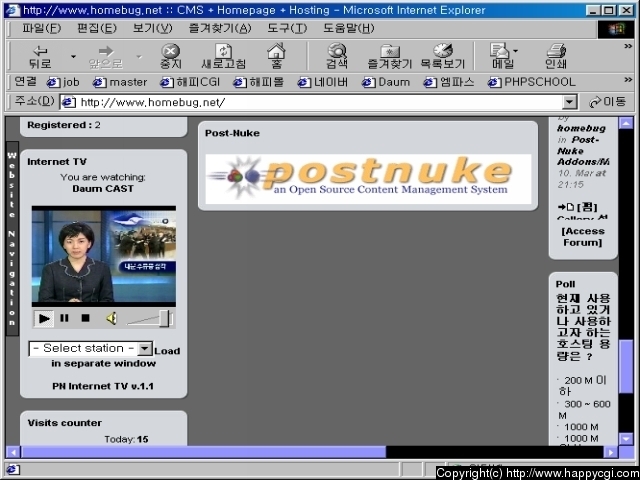The width and height of the screenshot is (640, 480).
Task: Click the 'Registered : 2' text
Action: click(x=64, y=125)
